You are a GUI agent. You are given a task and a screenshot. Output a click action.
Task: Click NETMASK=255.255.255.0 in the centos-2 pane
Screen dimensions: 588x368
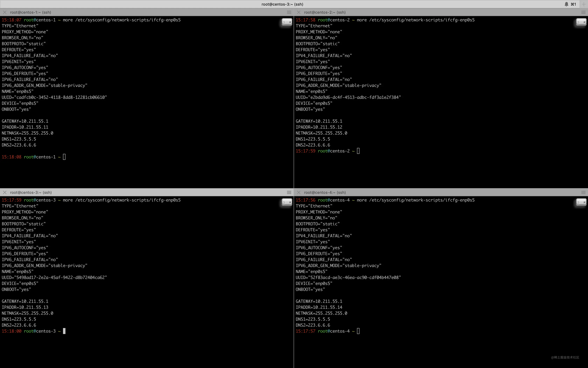click(321, 133)
